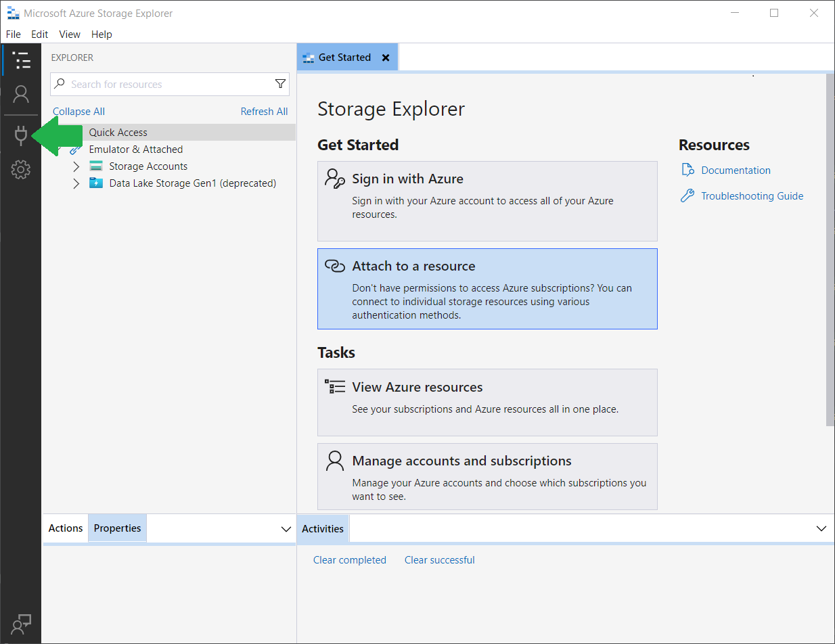Collapse the Activities panel chevron
This screenshot has height=644, width=835.
pos(821,528)
